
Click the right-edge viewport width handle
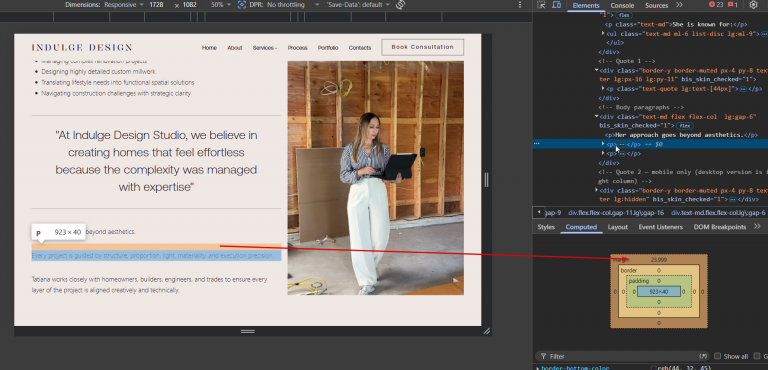click(x=486, y=180)
